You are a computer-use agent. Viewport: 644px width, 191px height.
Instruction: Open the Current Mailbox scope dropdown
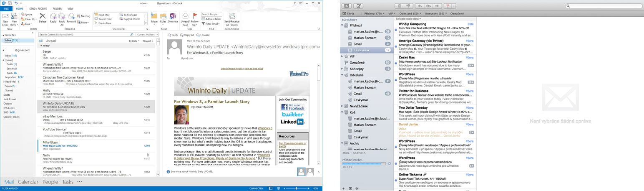click(146, 35)
